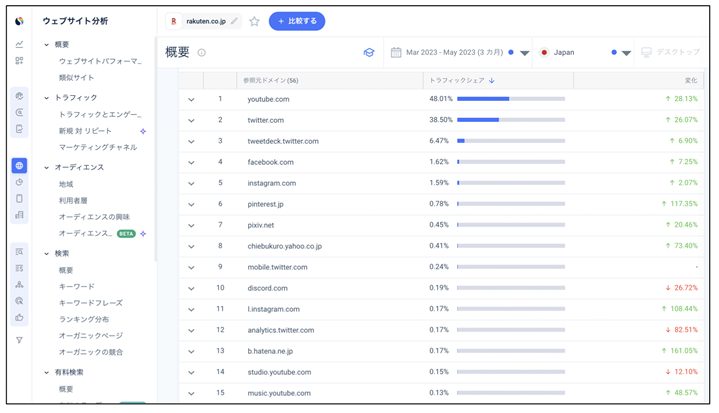The height and width of the screenshot is (413, 719).
Task: Click the bar chart building icon in sidebar
Action: (19, 215)
